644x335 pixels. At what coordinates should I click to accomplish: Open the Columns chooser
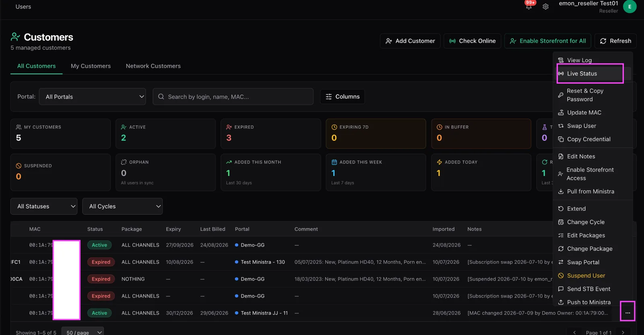(x=343, y=97)
